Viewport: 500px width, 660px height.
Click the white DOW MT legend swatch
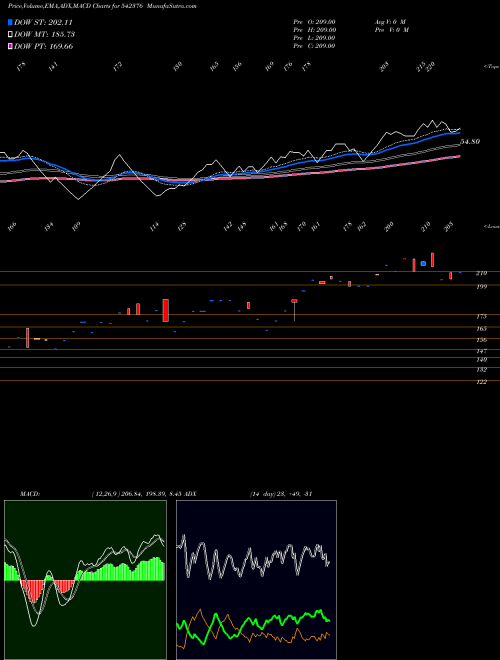pyautogui.click(x=11, y=34)
